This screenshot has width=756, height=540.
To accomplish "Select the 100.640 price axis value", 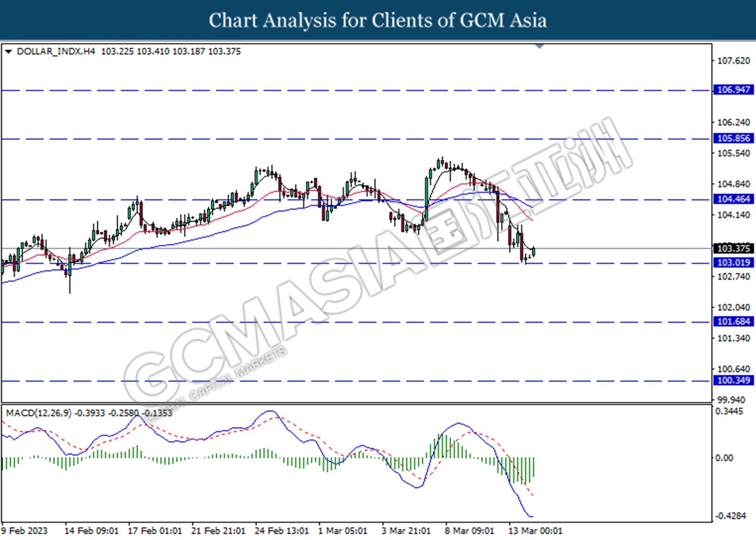I will pos(733,369).
